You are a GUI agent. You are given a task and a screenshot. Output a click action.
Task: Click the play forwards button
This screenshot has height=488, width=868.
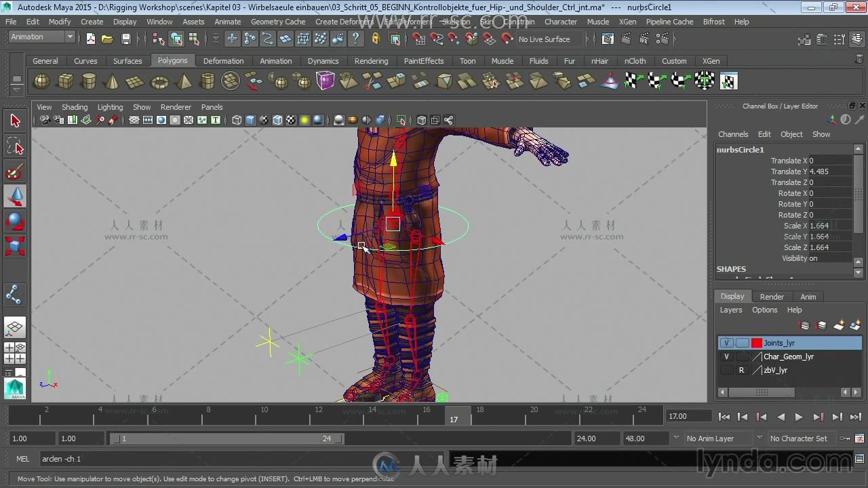pyautogui.click(x=799, y=417)
